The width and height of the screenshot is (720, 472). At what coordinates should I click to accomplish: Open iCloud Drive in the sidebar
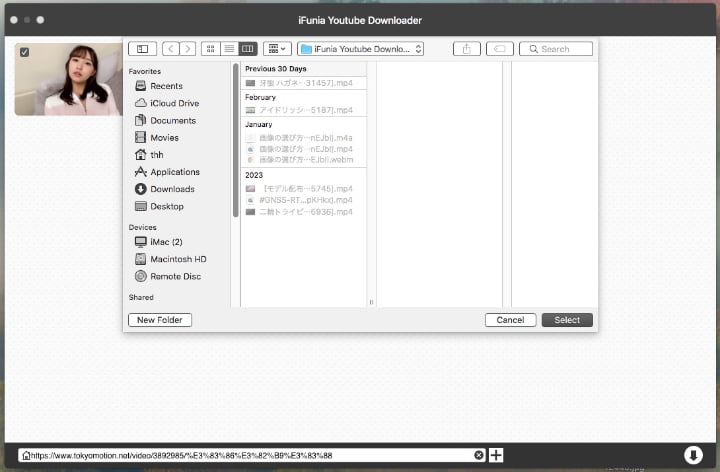(x=174, y=103)
